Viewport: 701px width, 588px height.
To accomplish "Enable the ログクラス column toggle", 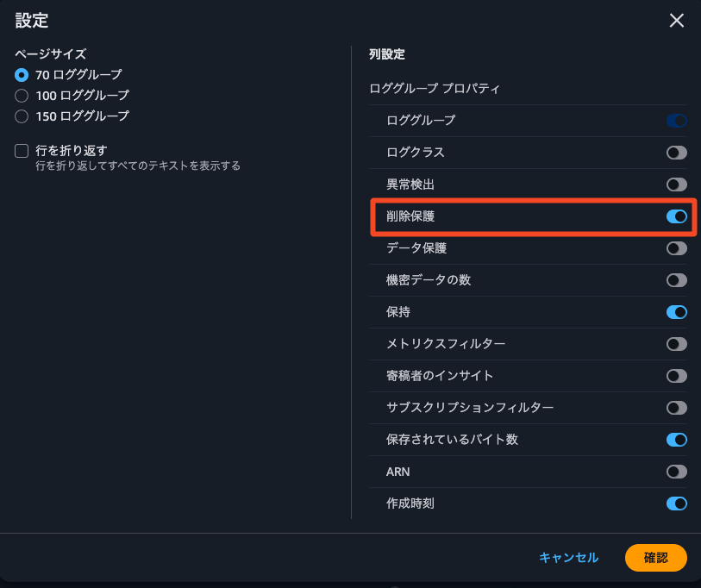I will [x=676, y=153].
